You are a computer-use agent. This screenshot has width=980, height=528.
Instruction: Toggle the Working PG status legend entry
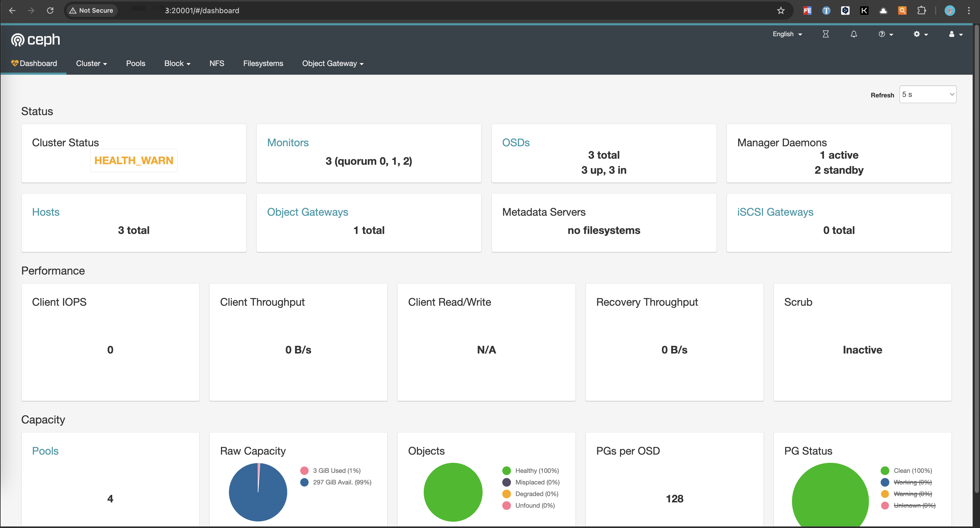906,482
